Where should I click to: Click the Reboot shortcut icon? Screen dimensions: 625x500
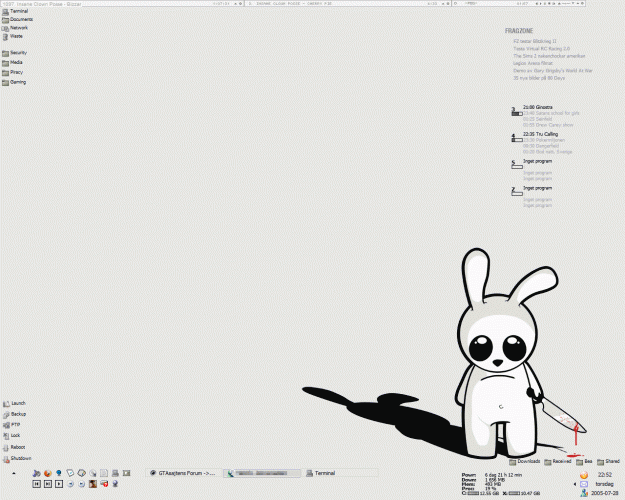(x=6, y=447)
